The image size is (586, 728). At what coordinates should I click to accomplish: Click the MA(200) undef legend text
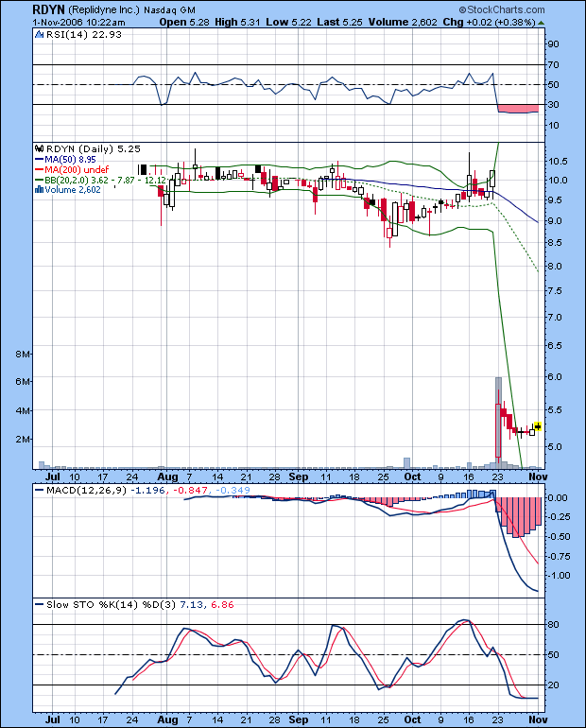coord(77,170)
